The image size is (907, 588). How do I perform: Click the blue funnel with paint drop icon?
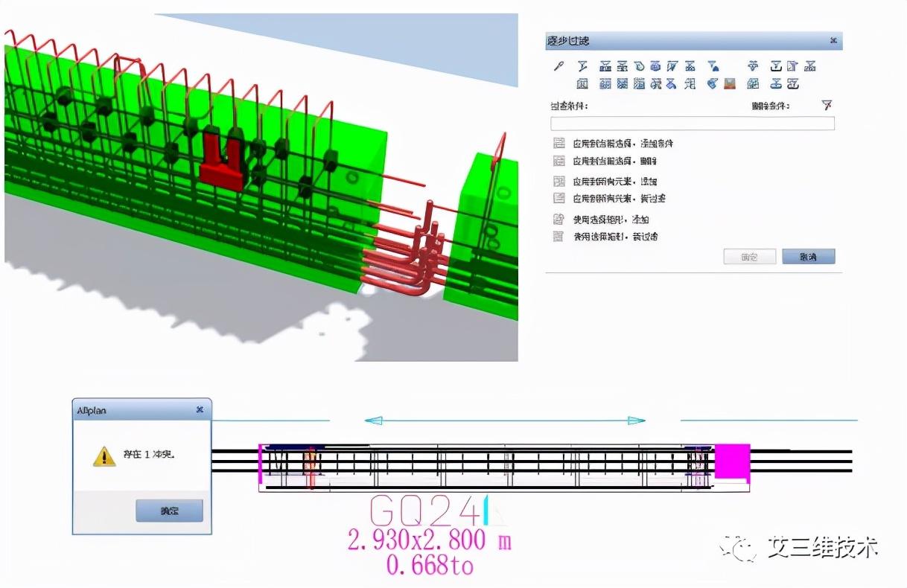[x=713, y=66]
